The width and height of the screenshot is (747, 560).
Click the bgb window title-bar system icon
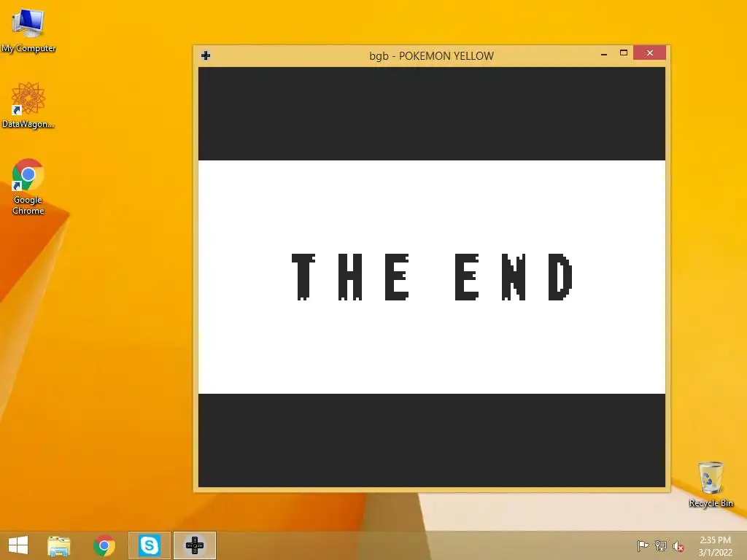tap(206, 55)
